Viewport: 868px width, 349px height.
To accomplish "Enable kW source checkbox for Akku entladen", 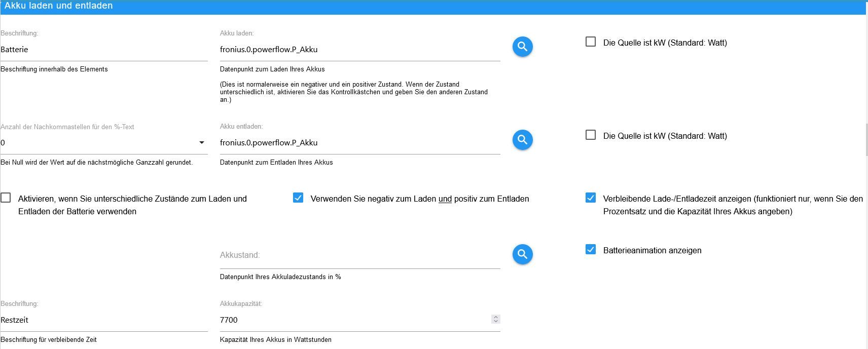I will (591, 135).
